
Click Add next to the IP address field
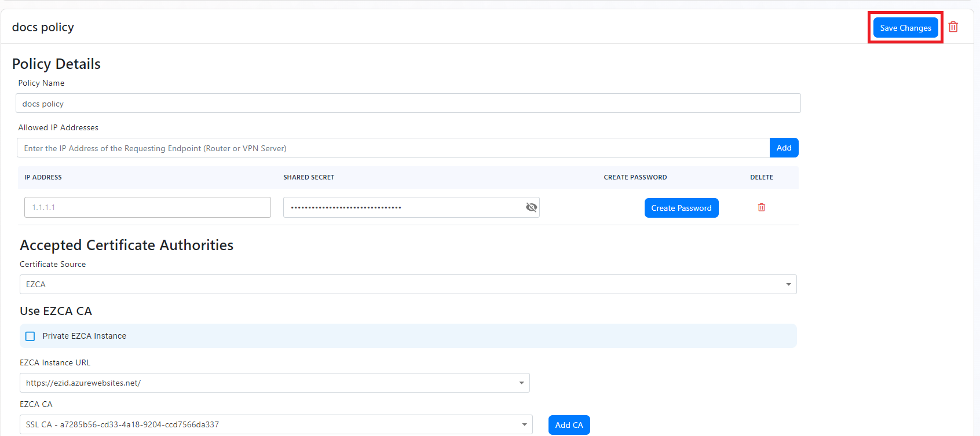tap(784, 148)
